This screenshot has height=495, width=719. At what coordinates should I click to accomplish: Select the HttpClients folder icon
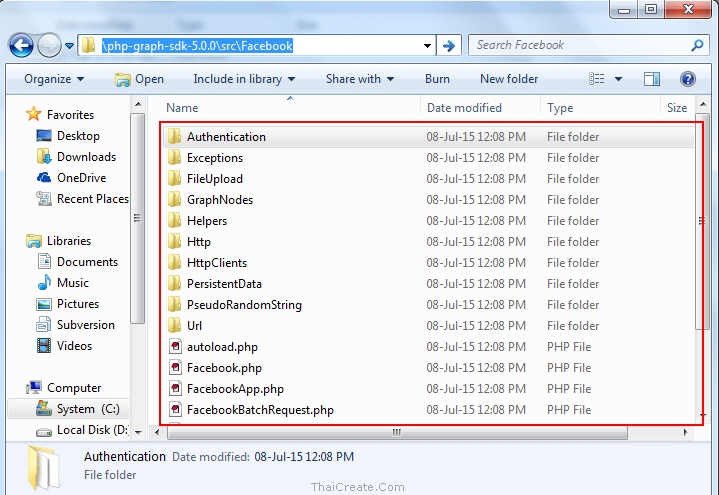coord(174,263)
